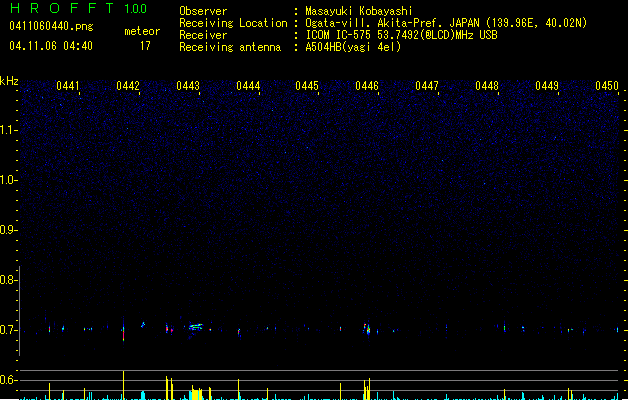
Task: Click the 1.0 kHz axis label
Action: [8, 180]
